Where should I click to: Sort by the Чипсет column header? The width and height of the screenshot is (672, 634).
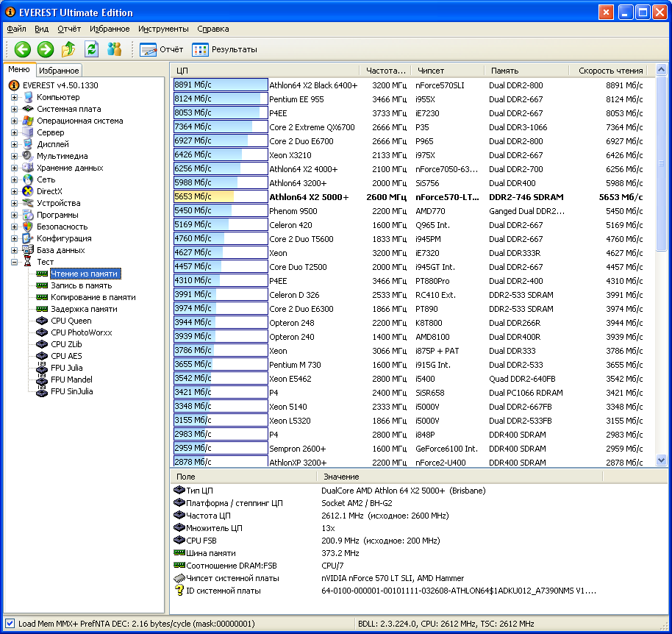448,71
